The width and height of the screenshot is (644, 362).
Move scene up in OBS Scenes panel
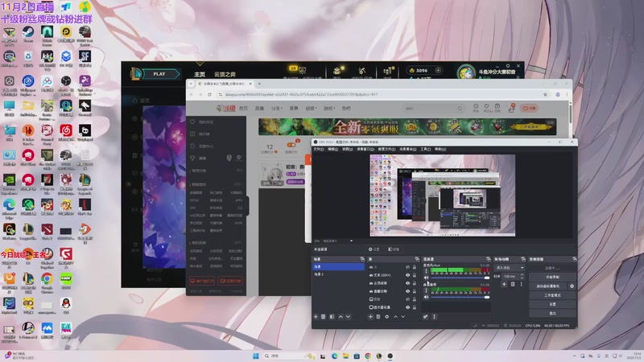coord(341,317)
